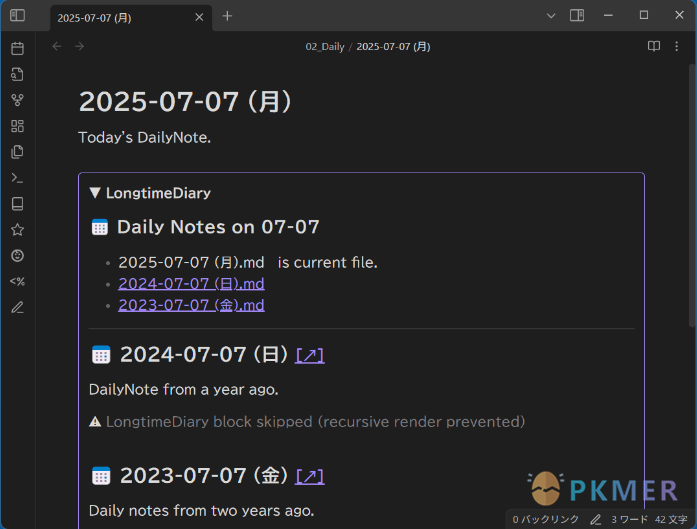
Task: Switch to reading view with book icon
Action: pyautogui.click(x=654, y=46)
